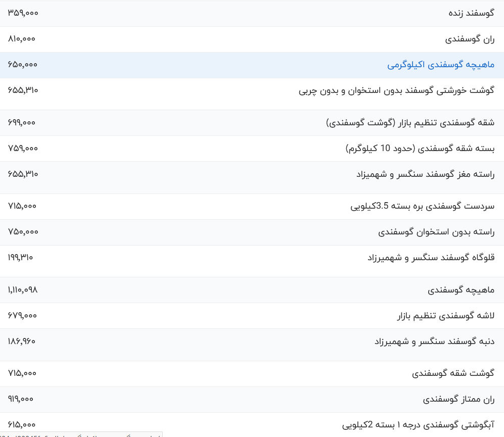Open the highlighted ماهیچه گوسفندی اکیلوگرمی link
The image size is (504, 437).
click(440, 65)
